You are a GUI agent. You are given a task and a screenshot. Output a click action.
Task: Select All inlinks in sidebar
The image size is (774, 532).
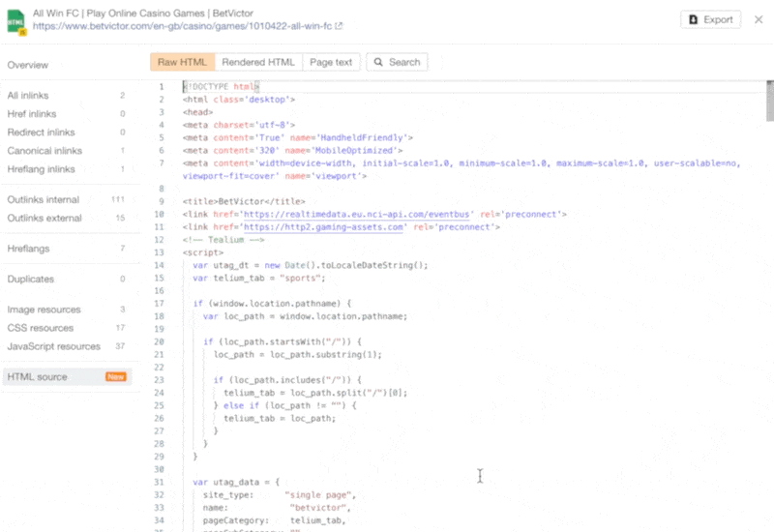pos(28,96)
